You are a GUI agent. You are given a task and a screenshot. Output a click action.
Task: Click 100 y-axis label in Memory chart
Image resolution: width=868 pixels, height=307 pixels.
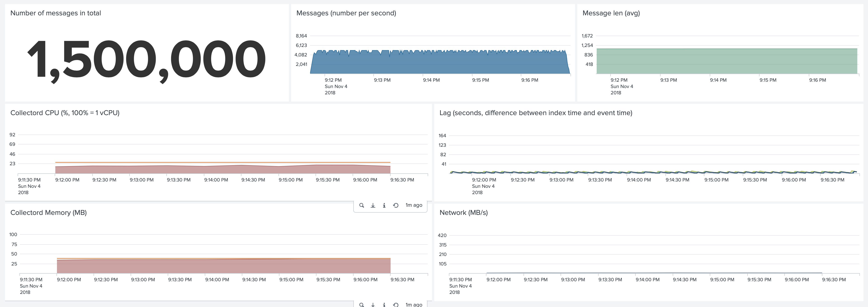point(13,235)
